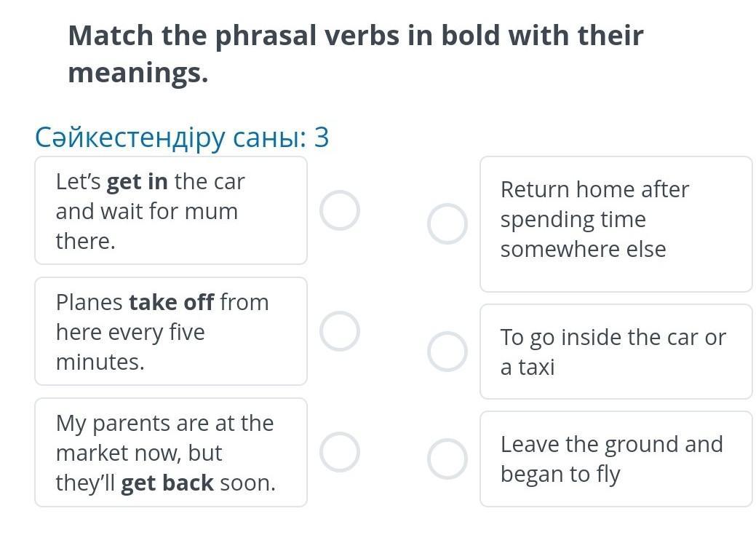Pick the "Return home after spending time" meaning card
Screen dimensions: 756x543
pos(616,223)
